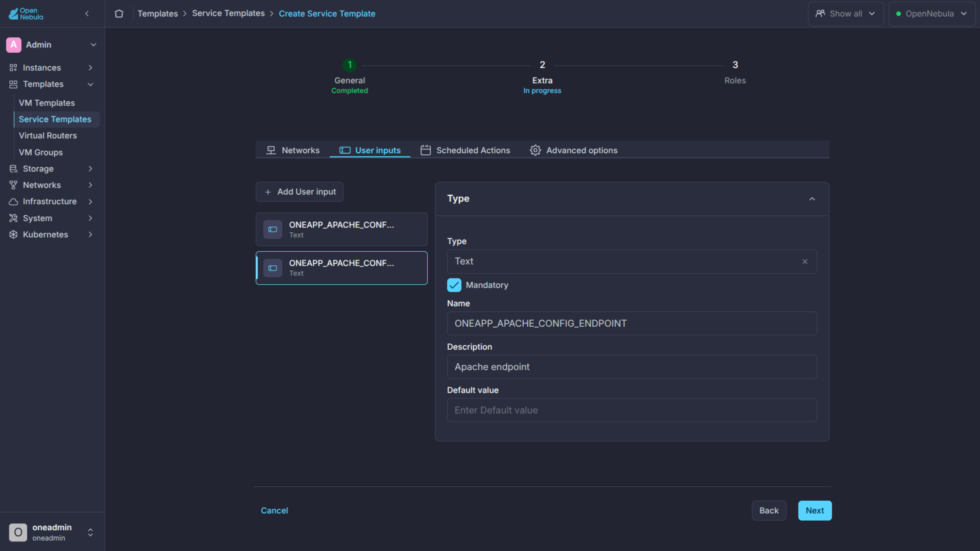Click the Back button

(x=769, y=511)
